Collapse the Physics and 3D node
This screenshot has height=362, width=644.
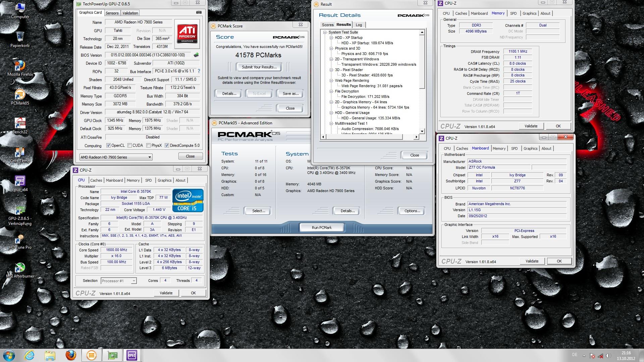[331, 49]
